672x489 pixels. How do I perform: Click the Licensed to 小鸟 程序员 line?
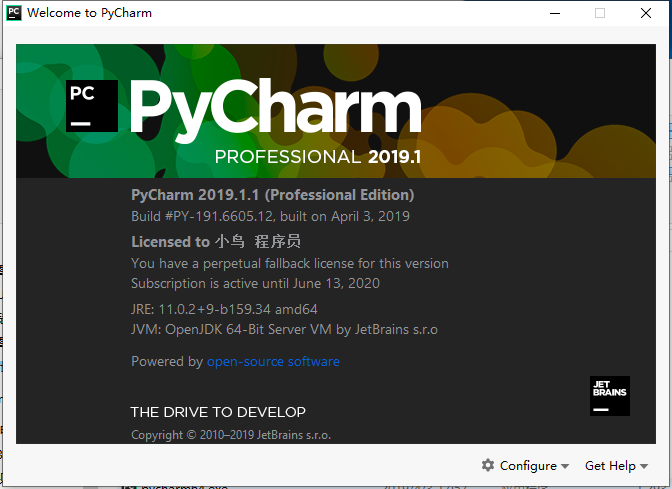(216, 241)
